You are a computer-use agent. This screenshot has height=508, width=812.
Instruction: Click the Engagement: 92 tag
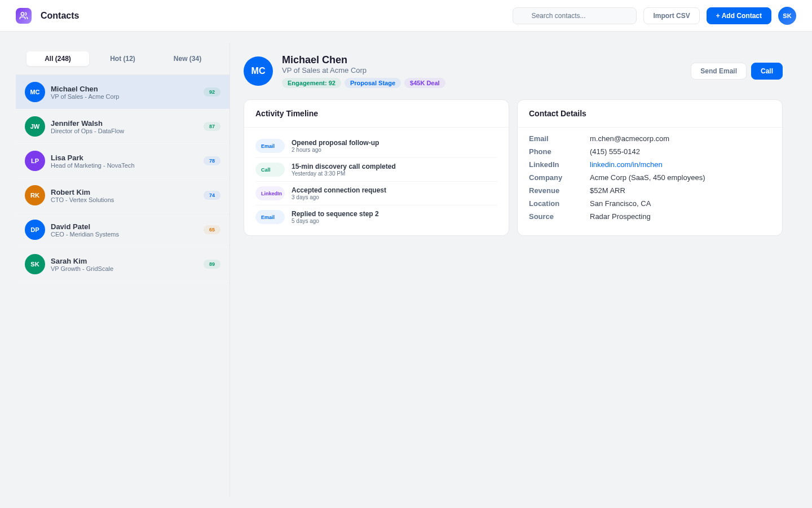311,83
